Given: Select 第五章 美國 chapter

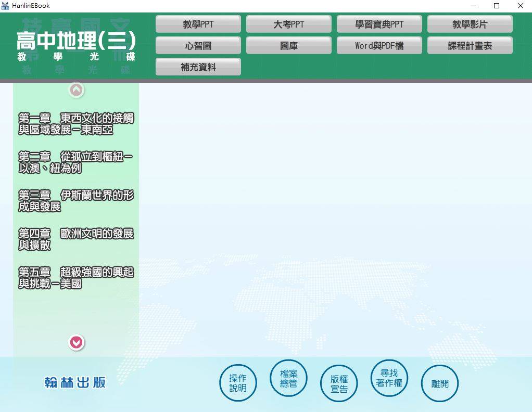Looking at the screenshot, I should click(x=76, y=278).
